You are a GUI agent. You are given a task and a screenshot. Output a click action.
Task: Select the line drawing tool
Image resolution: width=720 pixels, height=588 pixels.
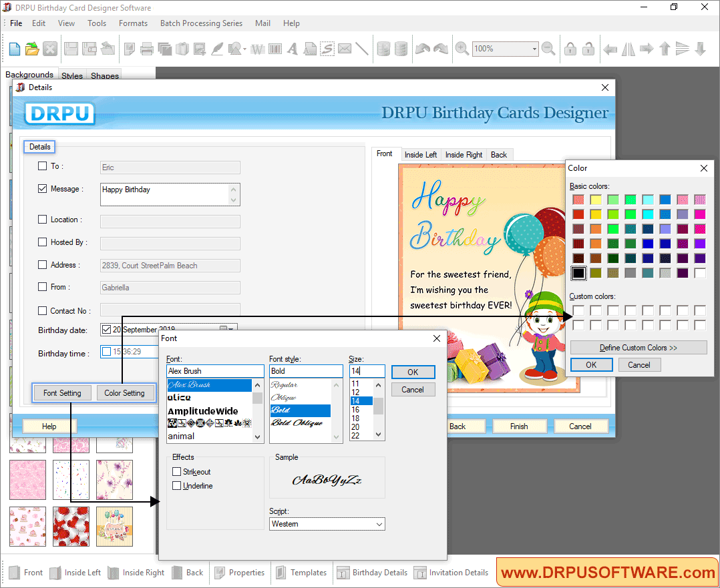(362, 49)
